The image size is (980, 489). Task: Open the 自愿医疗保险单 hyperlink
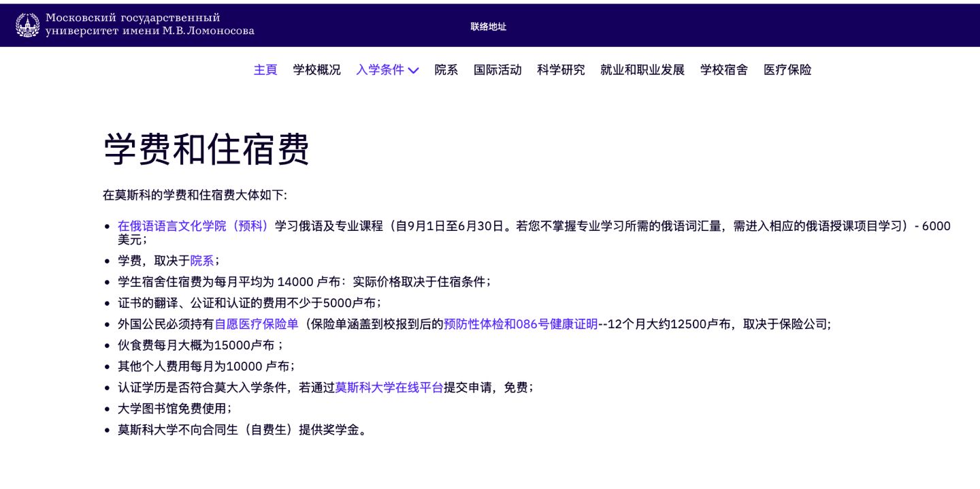(257, 324)
